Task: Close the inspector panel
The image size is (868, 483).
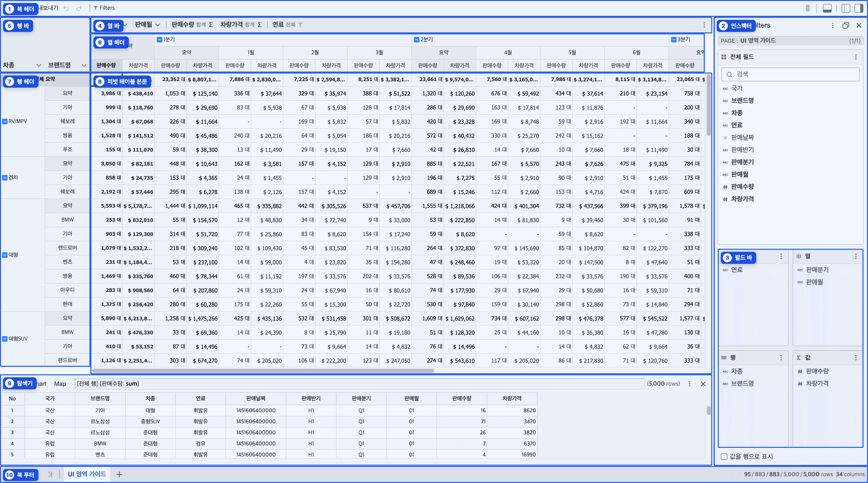Action: coord(859,26)
